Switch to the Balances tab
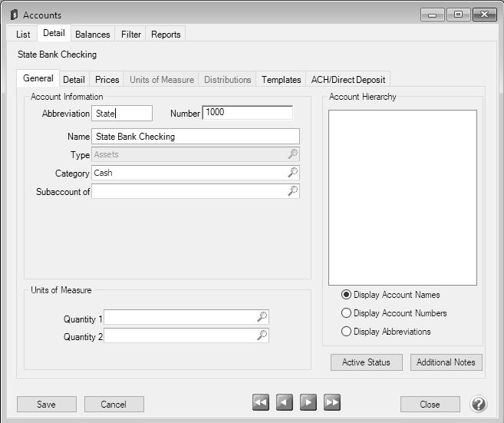 pos(93,34)
